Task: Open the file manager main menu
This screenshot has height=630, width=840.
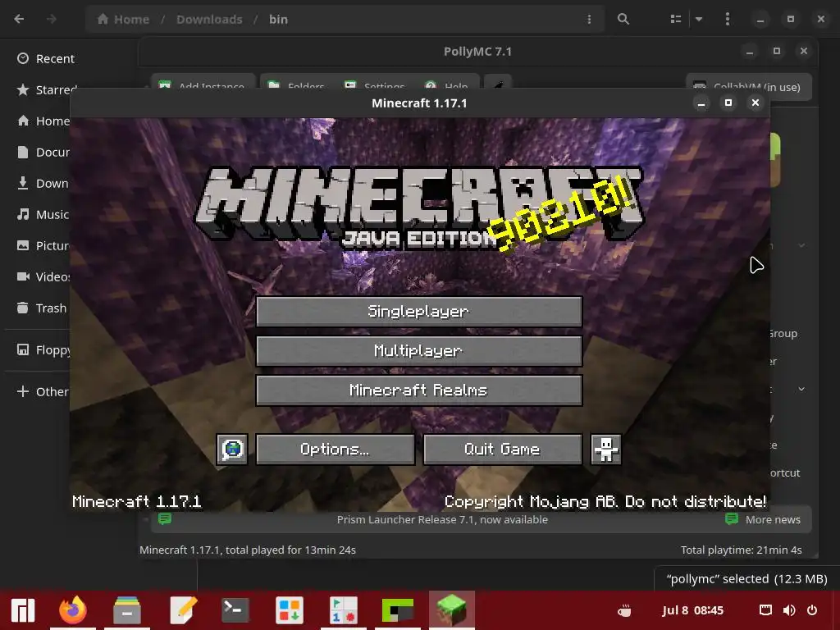Action: click(x=727, y=20)
